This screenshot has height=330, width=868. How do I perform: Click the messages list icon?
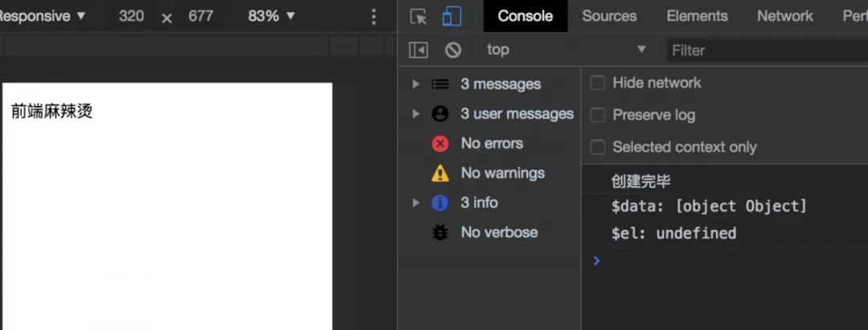pos(440,84)
